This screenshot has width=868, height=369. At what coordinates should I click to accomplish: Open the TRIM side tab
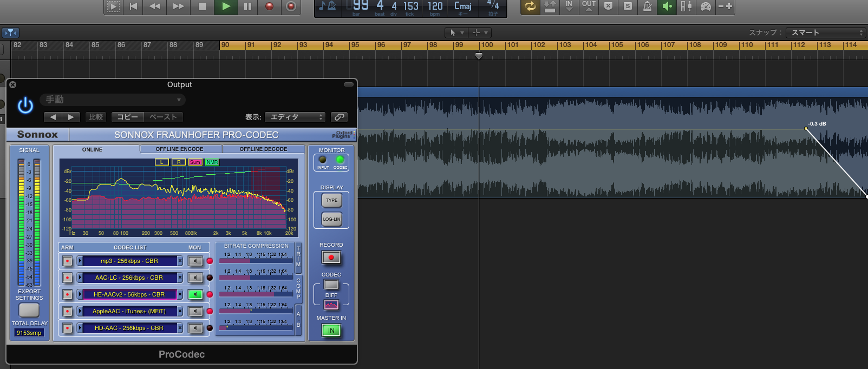(x=298, y=256)
